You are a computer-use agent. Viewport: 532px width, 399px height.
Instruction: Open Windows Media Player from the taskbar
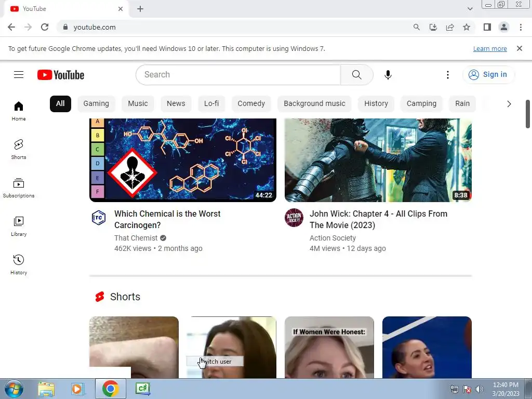(77, 389)
